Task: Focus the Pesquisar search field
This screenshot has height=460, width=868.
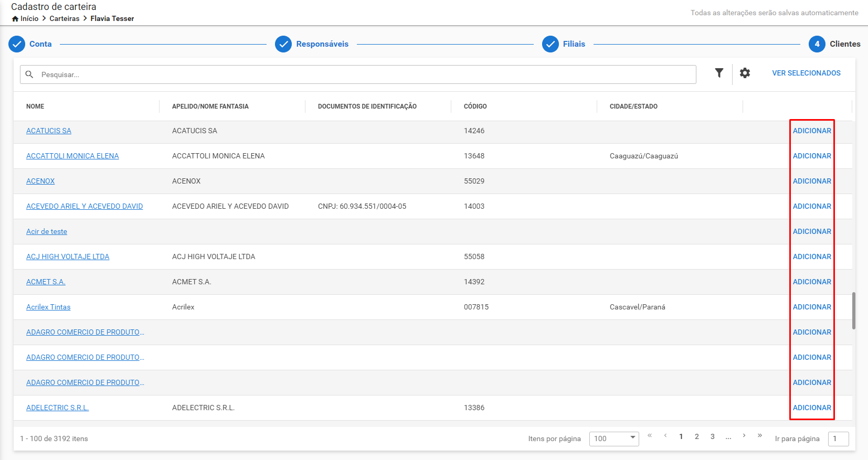Action: (x=358, y=74)
